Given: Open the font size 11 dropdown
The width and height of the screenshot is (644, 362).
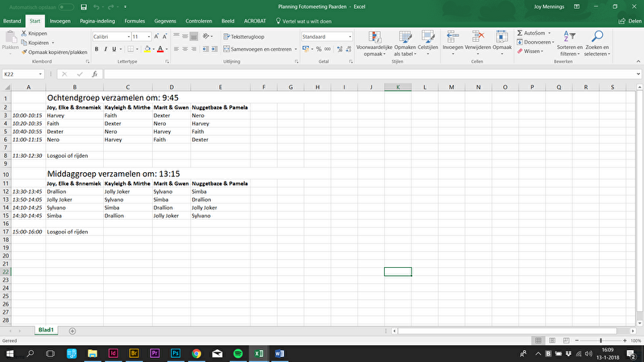Looking at the screenshot, I should pyautogui.click(x=149, y=36).
